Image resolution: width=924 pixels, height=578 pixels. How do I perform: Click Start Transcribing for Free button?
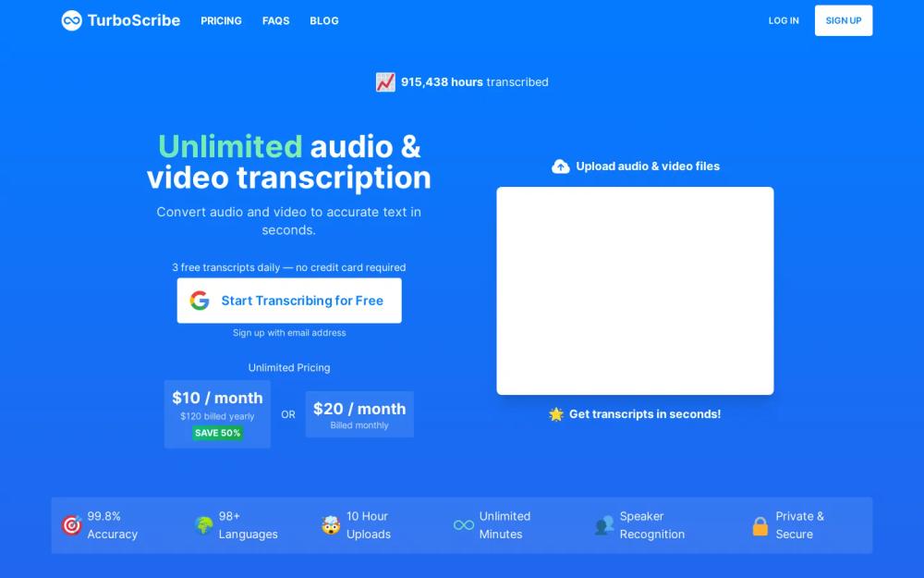click(x=289, y=301)
